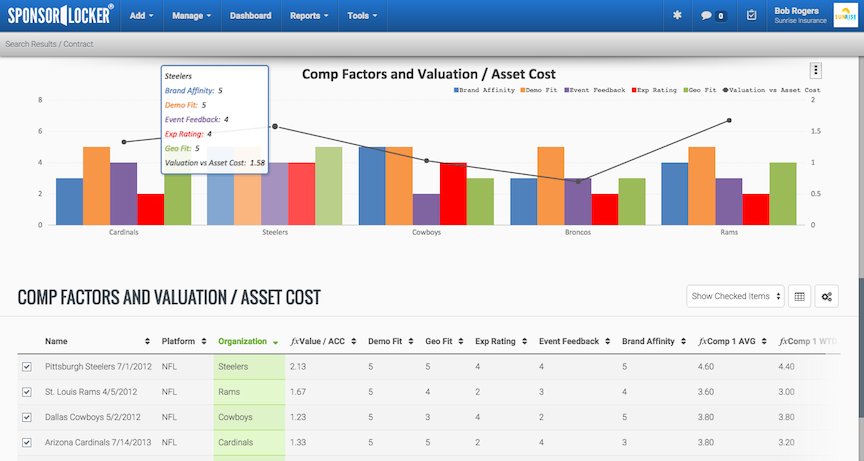Click the Sunrise Insurance logo thumbnail
The height and width of the screenshot is (461, 864).
click(845, 15)
